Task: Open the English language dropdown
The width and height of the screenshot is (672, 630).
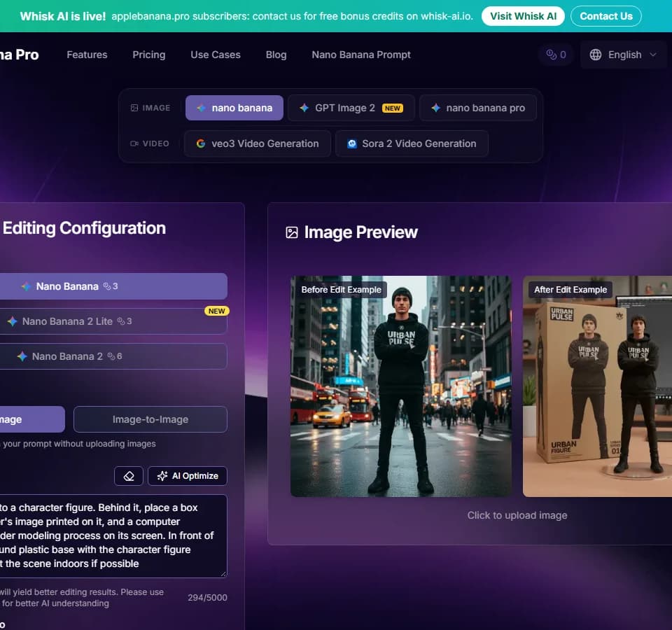Action: 624,55
